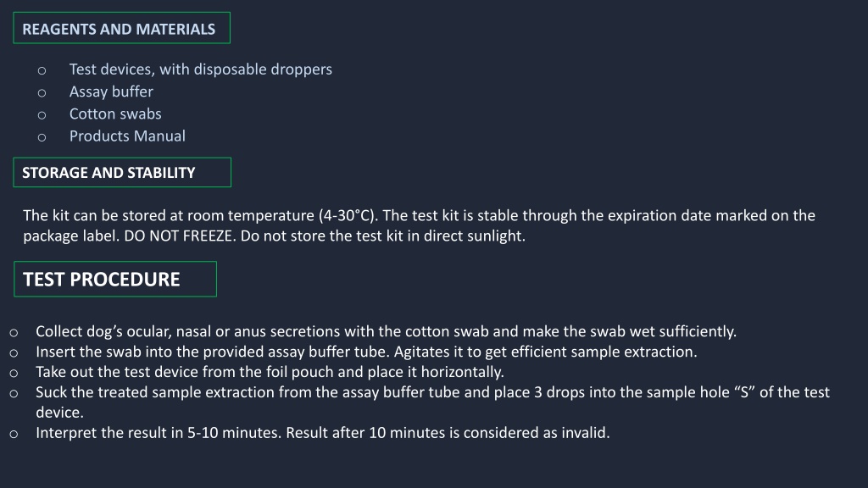Screen dimensions: 868x488
Task: Click the 'Collect dog's ocular, nasal' step
Action: (386, 331)
